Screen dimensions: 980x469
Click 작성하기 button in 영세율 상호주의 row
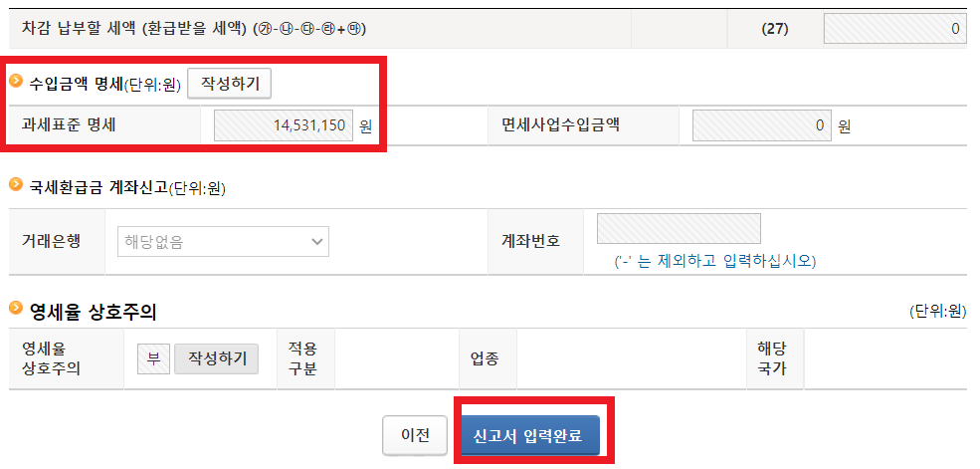pyautogui.click(x=216, y=358)
